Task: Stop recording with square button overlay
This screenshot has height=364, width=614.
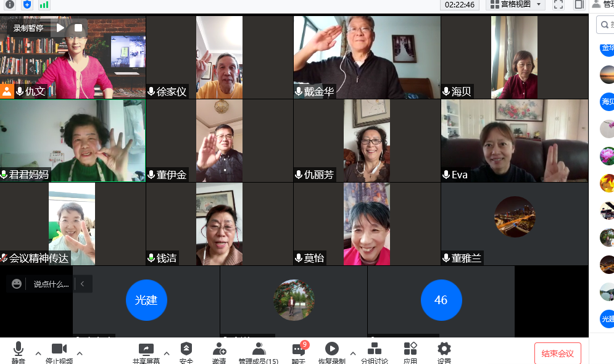Action: click(78, 28)
